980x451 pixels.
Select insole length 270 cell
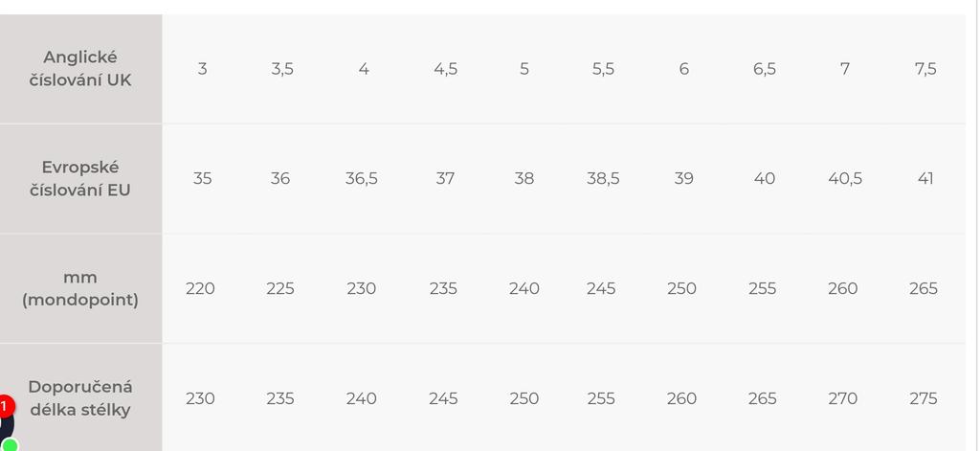click(x=843, y=398)
